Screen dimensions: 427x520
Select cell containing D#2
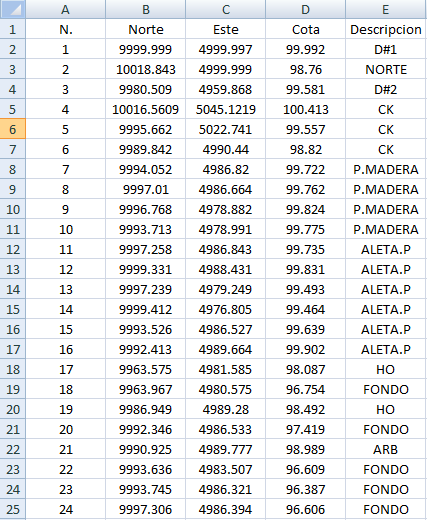(x=386, y=89)
